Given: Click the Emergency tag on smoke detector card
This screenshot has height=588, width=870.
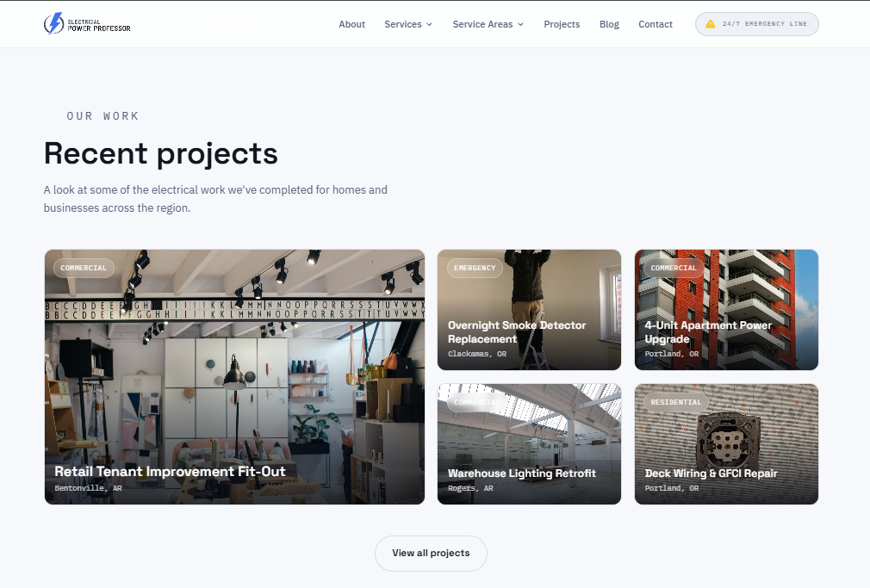Looking at the screenshot, I should tap(475, 268).
